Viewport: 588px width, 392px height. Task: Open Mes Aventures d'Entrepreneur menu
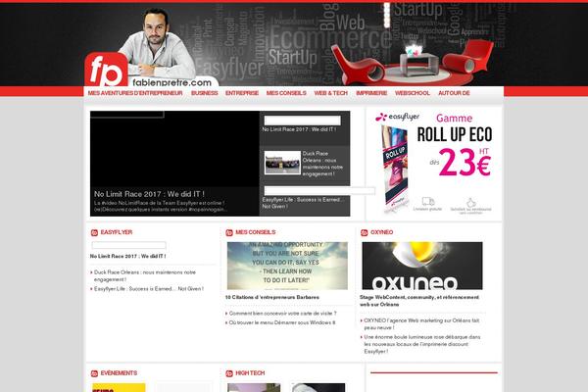click(x=135, y=93)
